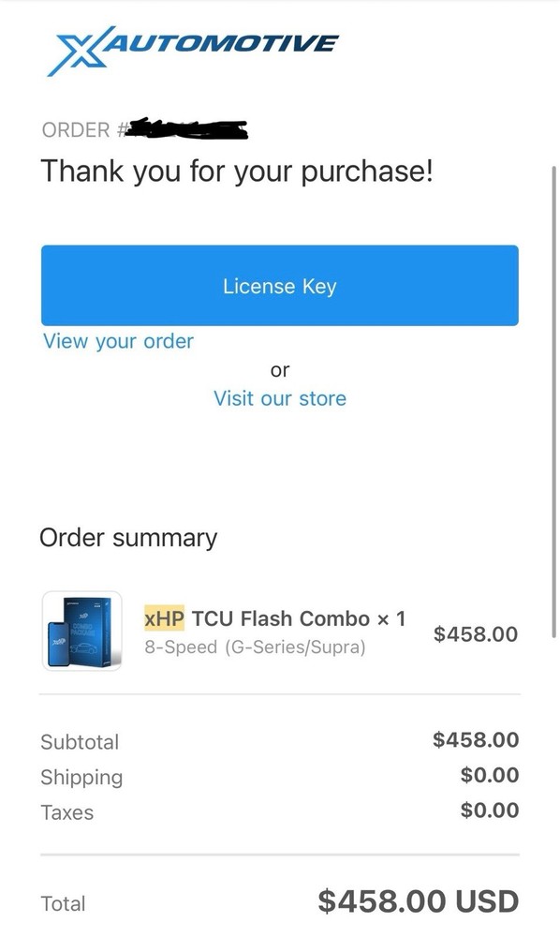
Task: Select the Subtotal row
Action: [80, 741]
